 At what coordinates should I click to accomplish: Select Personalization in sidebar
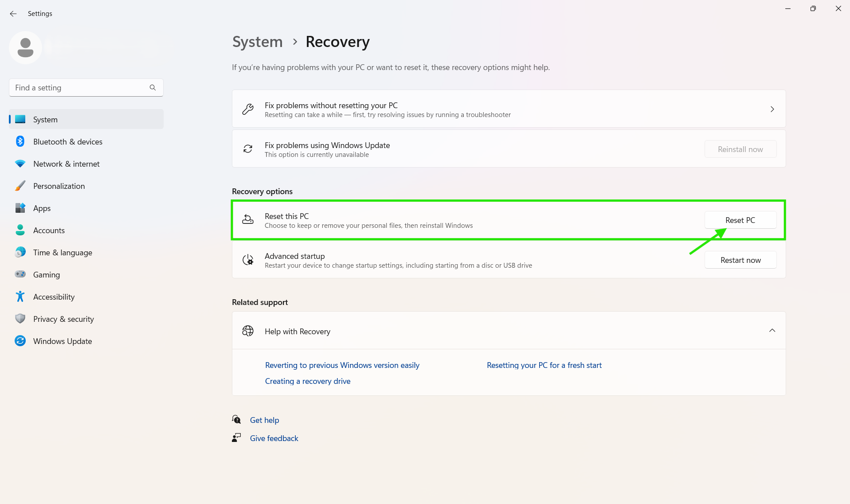86,186
